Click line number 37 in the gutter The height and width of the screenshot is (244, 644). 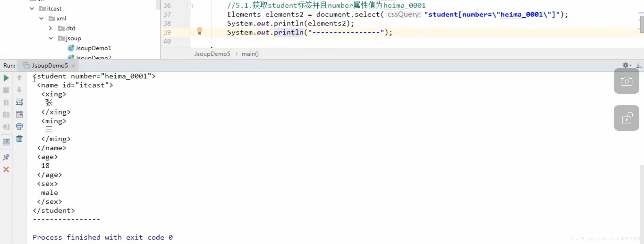[x=167, y=14]
